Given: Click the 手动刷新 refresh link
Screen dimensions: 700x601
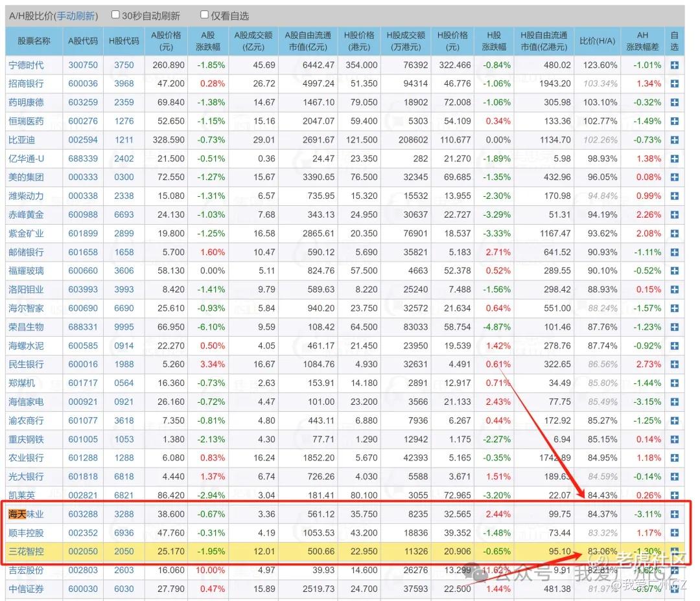Looking at the screenshot, I should (76, 16).
